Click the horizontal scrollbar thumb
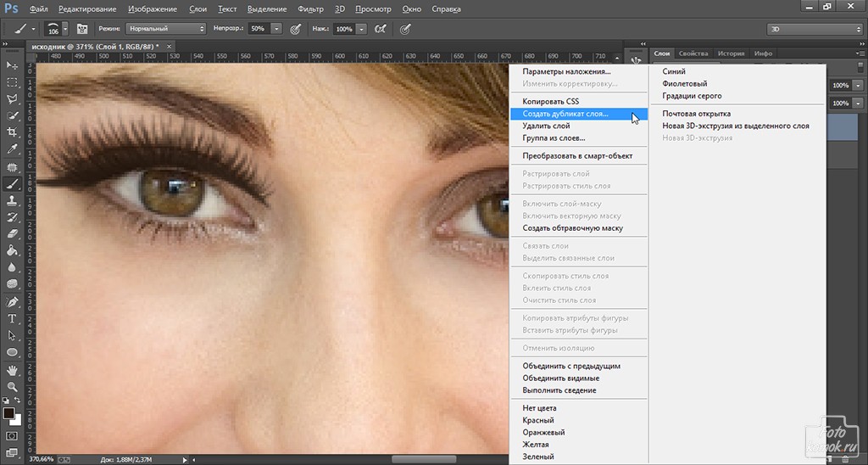868x465 pixels. (424, 459)
